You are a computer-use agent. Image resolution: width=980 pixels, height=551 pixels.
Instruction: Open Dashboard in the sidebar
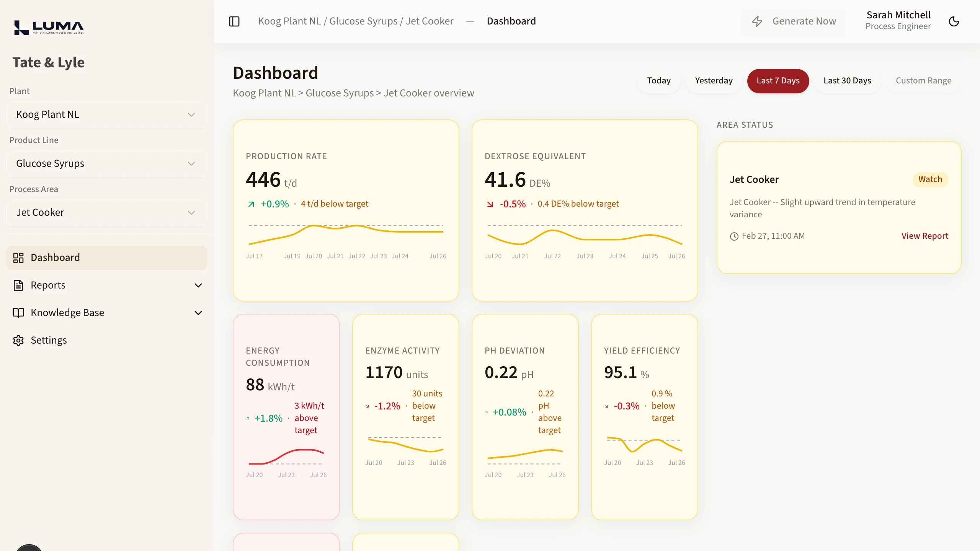(107, 258)
